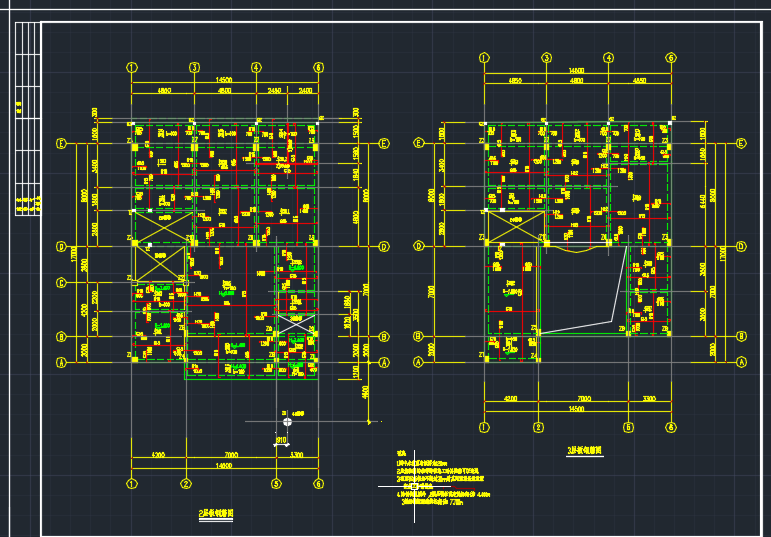The width and height of the screenshot is (771, 537).
Task: Select axis bubble 1 atop the right 3F plan
Action: [484, 58]
